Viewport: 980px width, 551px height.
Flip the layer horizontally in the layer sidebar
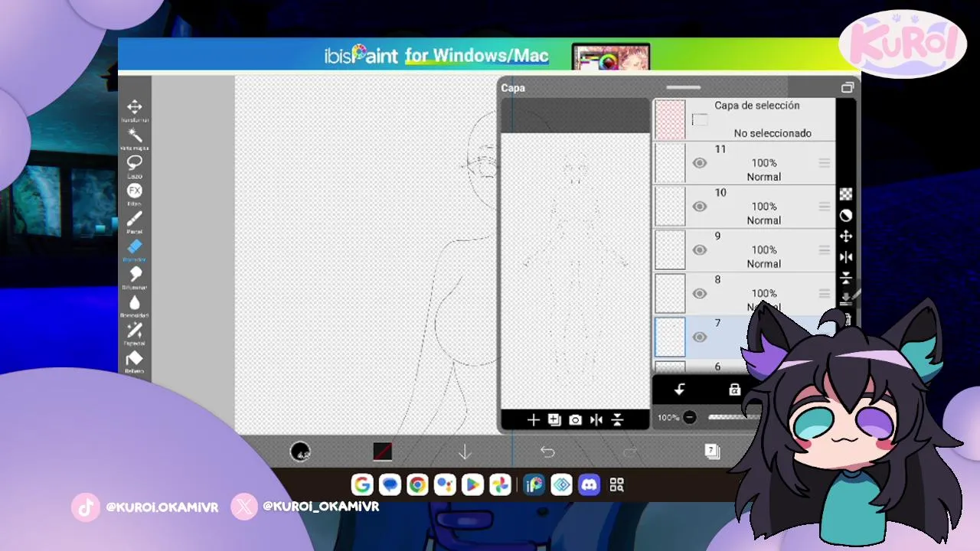(846, 257)
